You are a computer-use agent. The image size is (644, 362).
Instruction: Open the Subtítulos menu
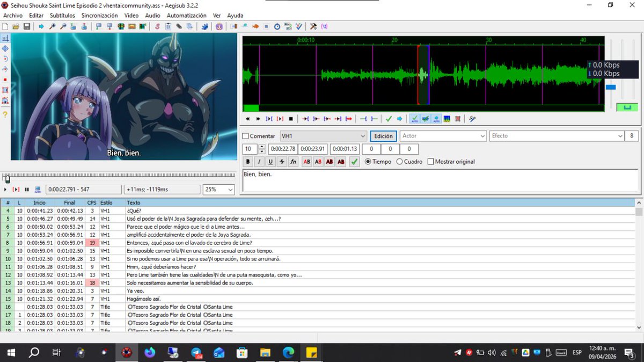point(62,16)
